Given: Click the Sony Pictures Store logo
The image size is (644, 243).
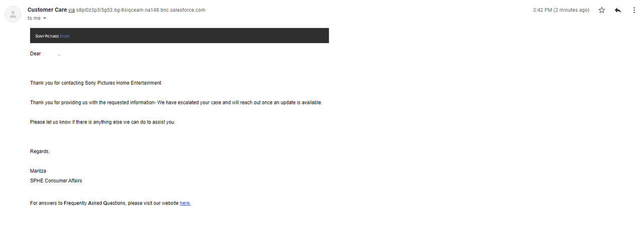Looking at the screenshot, I should click(x=52, y=36).
